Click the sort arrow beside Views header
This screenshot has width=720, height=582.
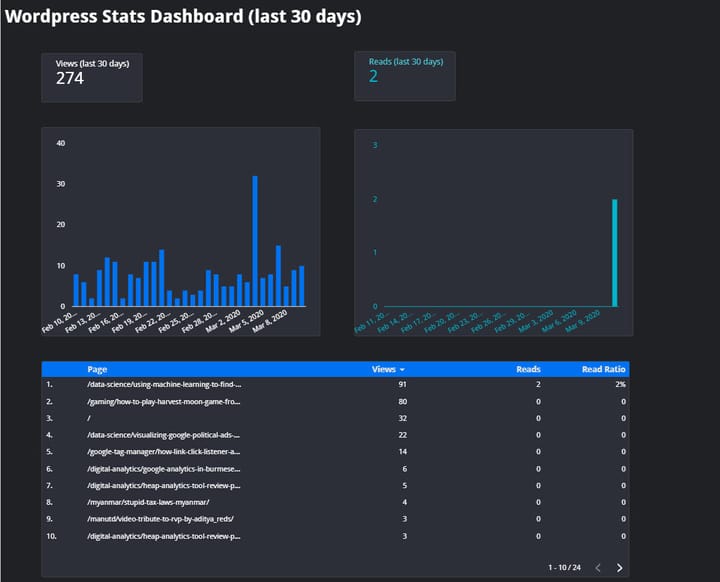(x=402, y=370)
